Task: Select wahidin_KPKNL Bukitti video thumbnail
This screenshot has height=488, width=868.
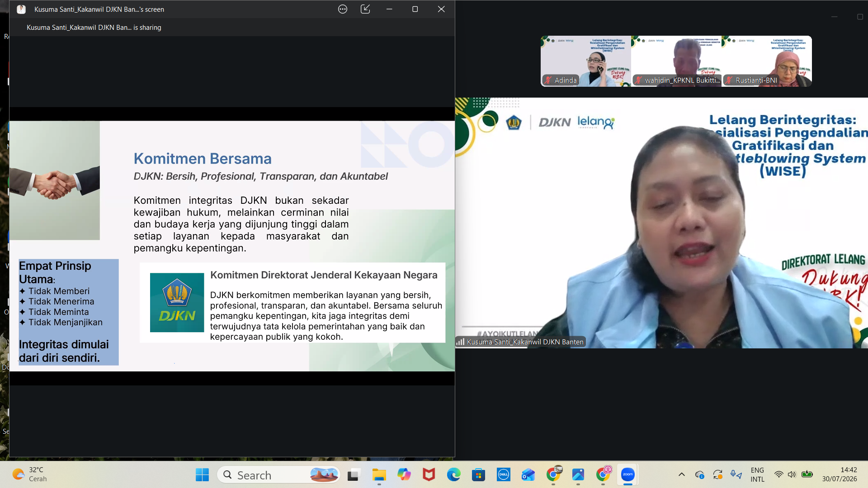Action: pos(676,61)
